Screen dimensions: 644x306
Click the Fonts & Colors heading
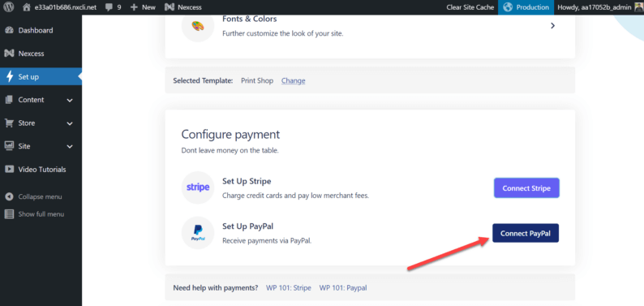coord(250,19)
